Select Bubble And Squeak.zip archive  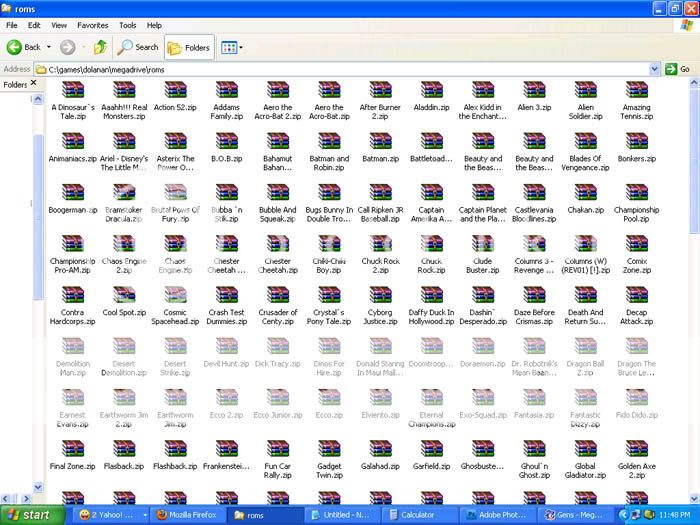[278, 203]
